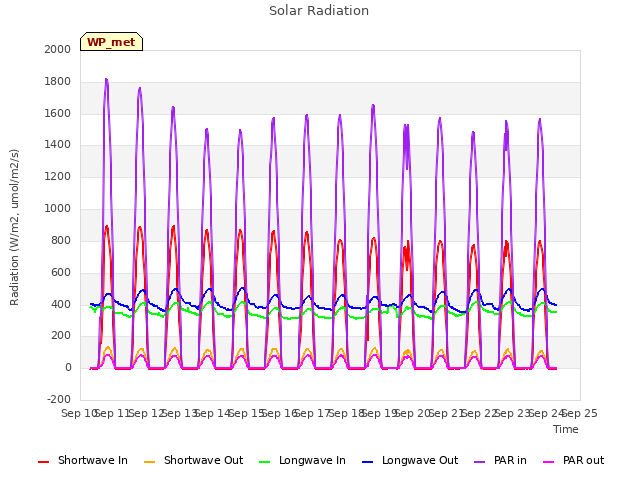Click the orange Shortwave Out legend swatch
Screen dimensions: 640x480
149,462
